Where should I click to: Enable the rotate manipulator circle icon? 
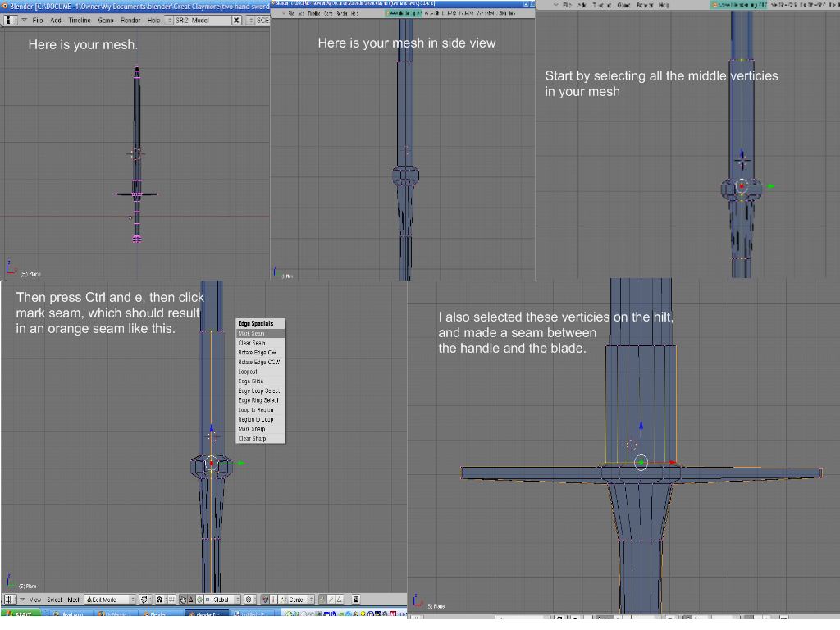tap(199, 600)
